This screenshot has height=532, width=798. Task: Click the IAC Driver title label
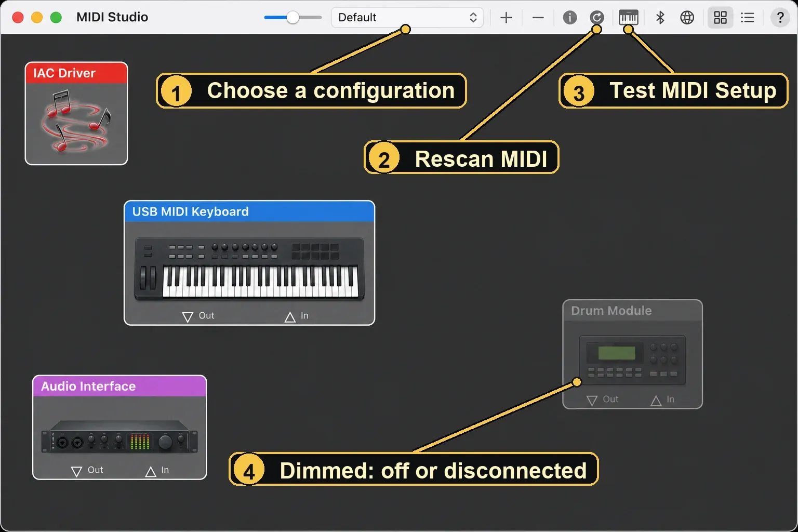(64, 73)
